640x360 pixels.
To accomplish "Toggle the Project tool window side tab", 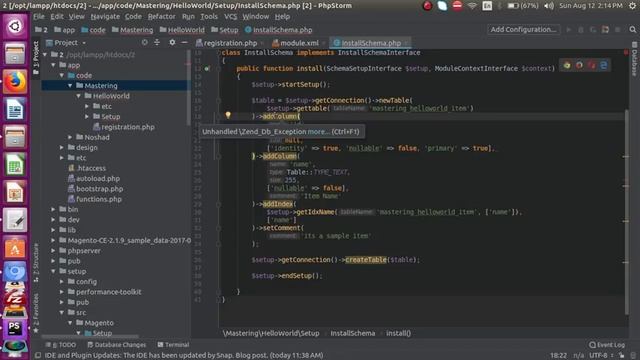I will tap(36, 57).
